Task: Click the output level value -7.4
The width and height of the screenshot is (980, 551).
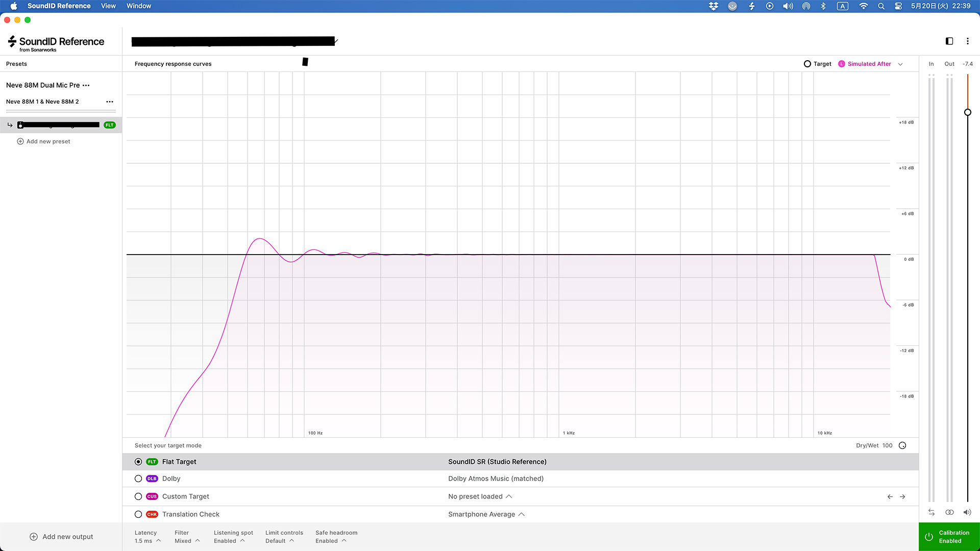Action: (968, 64)
